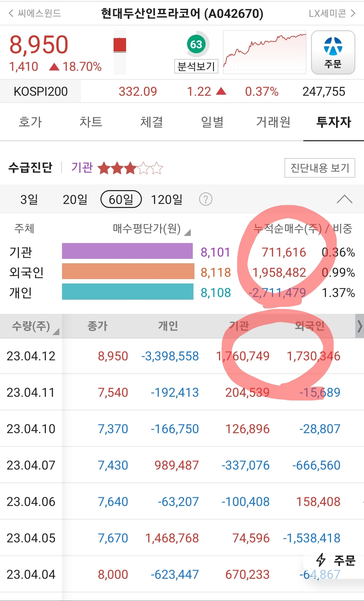The width and height of the screenshot is (364, 601).
Task: Select the 60일 period option
Action: coord(121,199)
